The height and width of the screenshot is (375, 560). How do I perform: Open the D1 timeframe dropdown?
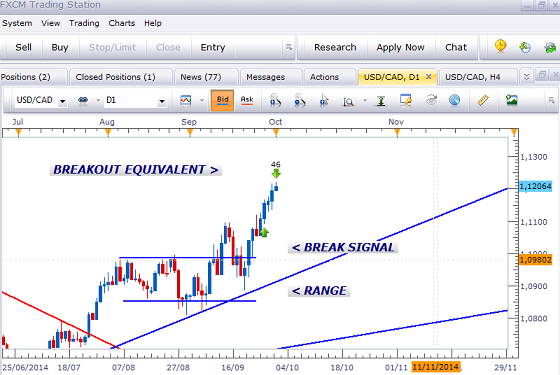click(x=162, y=101)
